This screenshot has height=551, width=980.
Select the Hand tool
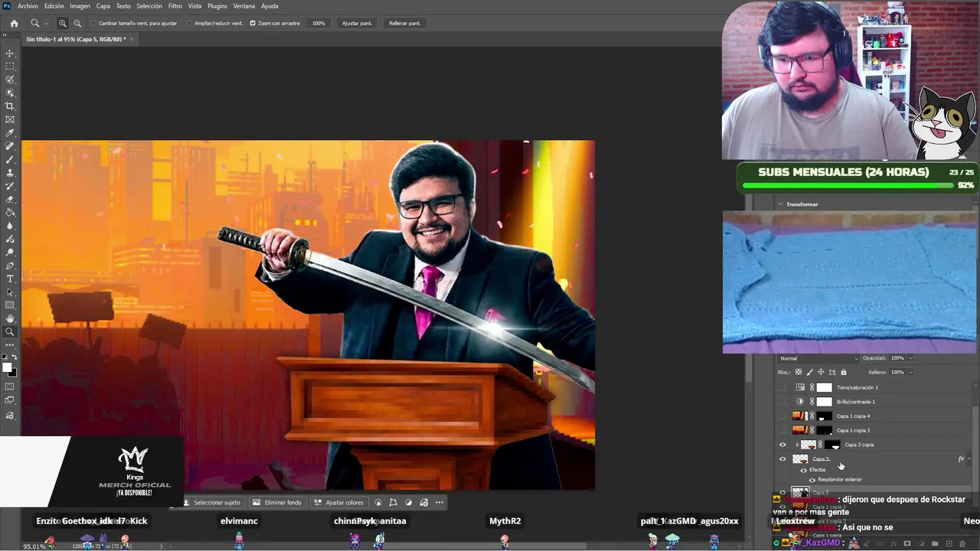click(x=10, y=318)
